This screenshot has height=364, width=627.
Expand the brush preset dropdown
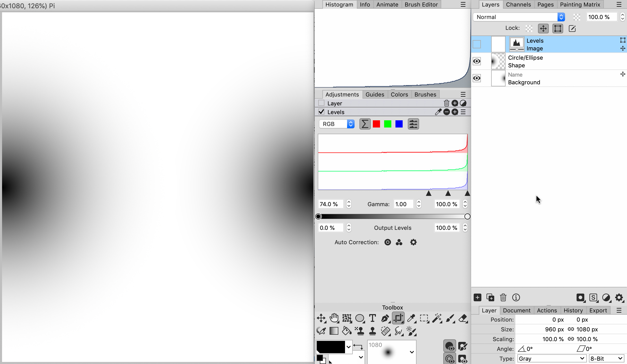(412, 352)
